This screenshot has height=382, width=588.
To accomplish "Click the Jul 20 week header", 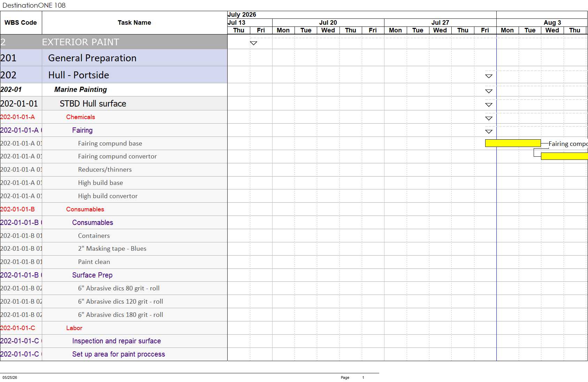I will [x=328, y=23].
